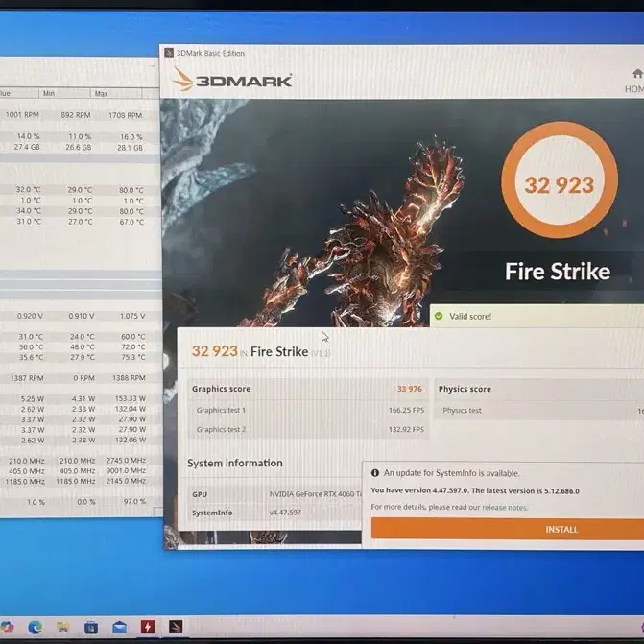Switch to HWiNFO red lightning taskbar icon
The image size is (644, 644).
[x=148, y=627]
